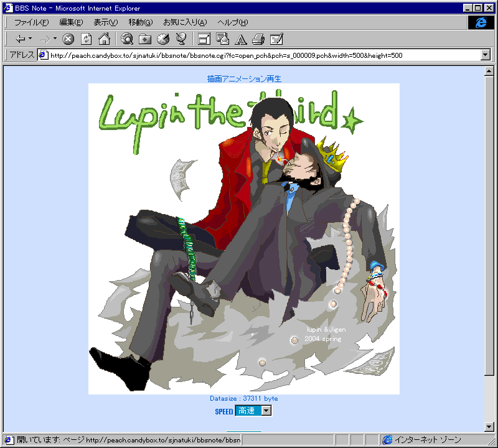
Task: Click the globe icon beside インターネット ゾーン
Action: click(x=387, y=440)
